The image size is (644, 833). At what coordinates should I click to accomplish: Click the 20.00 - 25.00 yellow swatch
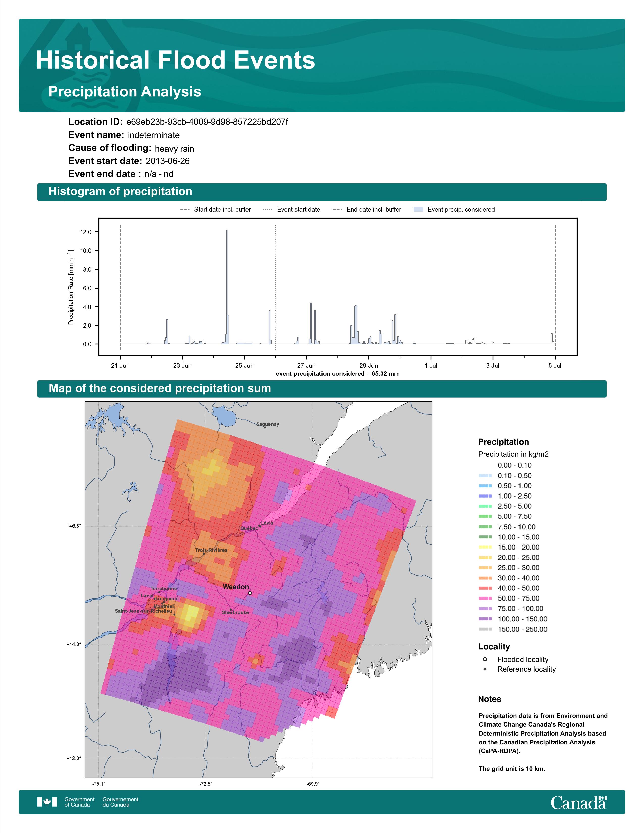(485, 558)
